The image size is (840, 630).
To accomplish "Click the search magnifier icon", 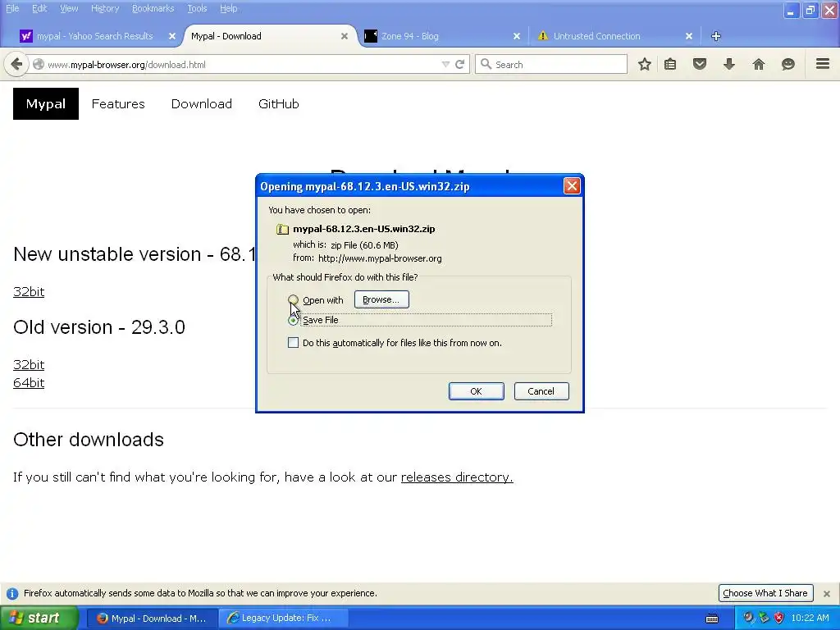I will pyautogui.click(x=486, y=64).
